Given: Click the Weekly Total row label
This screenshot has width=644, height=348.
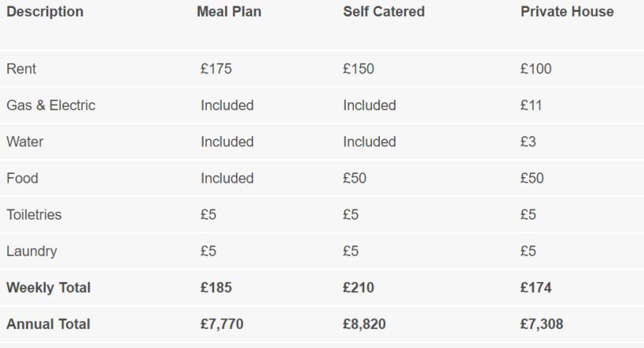Looking at the screenshot, I should 48,287.
